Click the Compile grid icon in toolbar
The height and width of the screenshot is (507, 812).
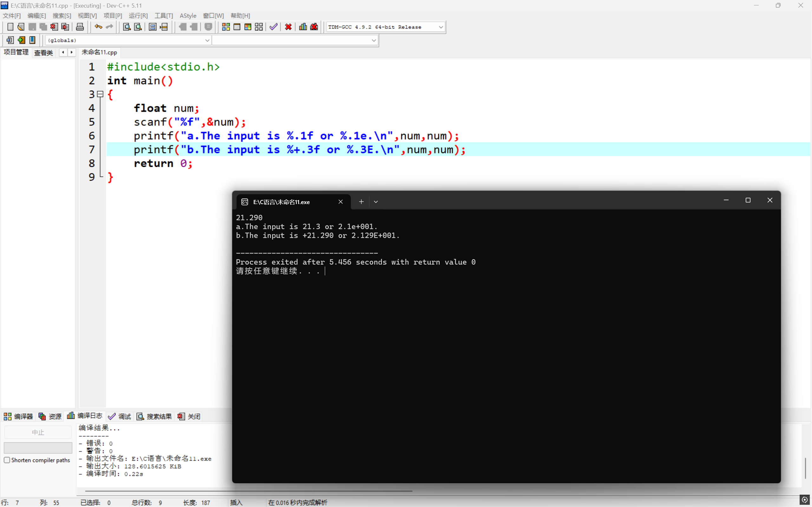pyautogui.click(x=226, y=27)
